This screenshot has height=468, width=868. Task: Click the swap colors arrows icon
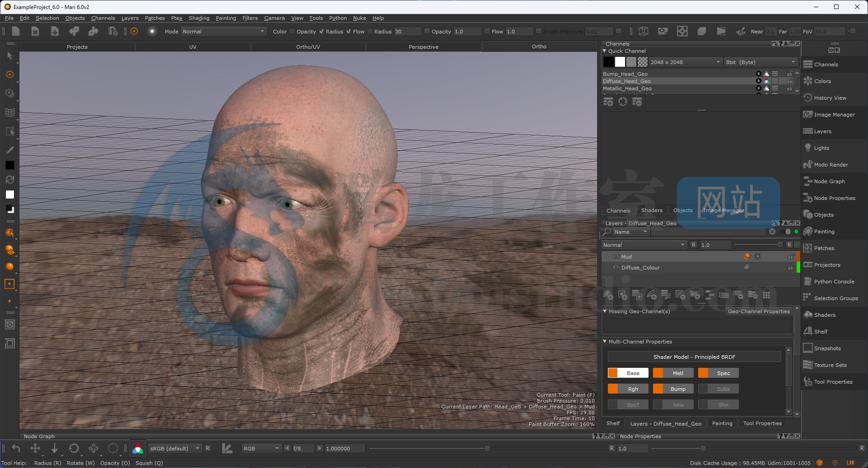(10, 180)
